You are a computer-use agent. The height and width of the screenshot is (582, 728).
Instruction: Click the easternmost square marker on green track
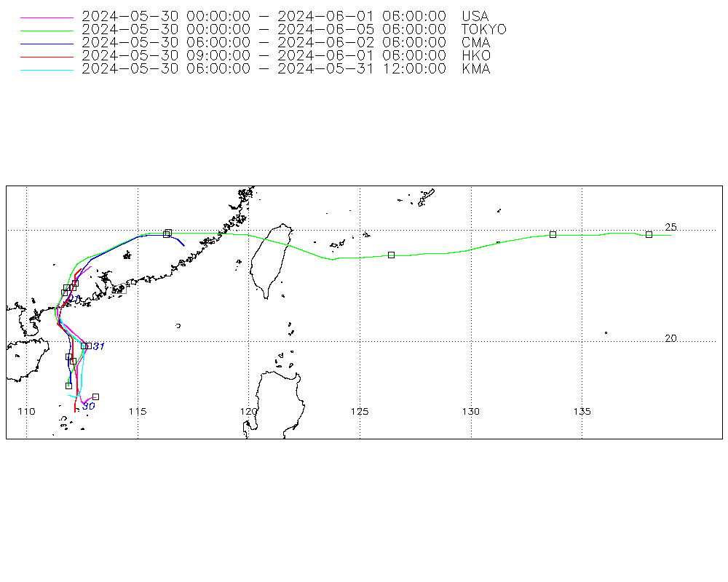click(x=649, y=234)
